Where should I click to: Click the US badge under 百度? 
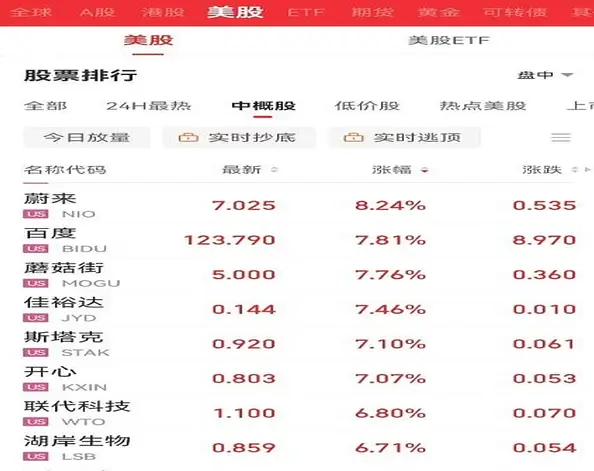click(x=36, y=249)
